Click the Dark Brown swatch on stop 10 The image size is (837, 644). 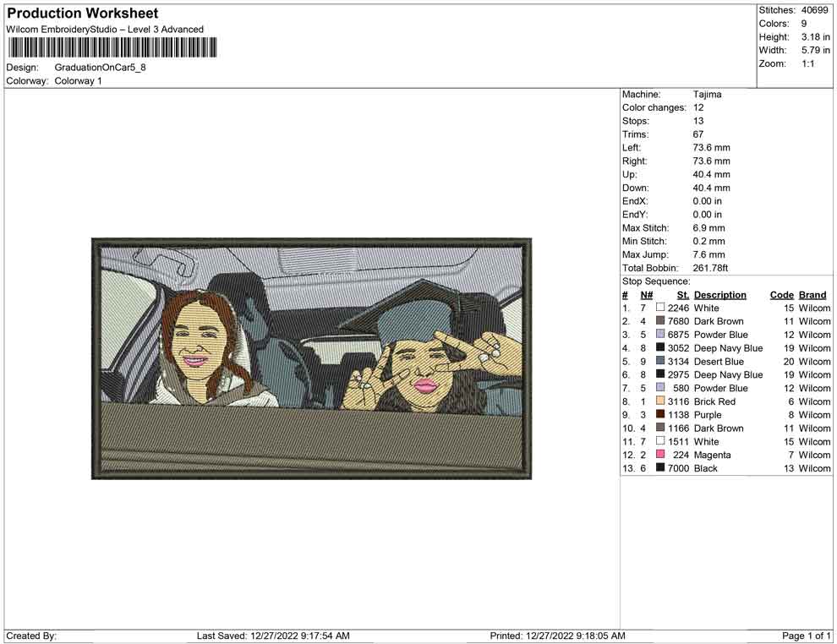tap(659, 428)
